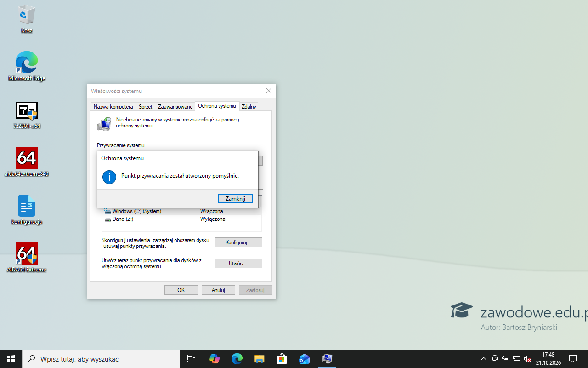This screenshot has height=368, width=588.
Task: Select the Dane (Z:) drive row
Action: tap(182, 219)
